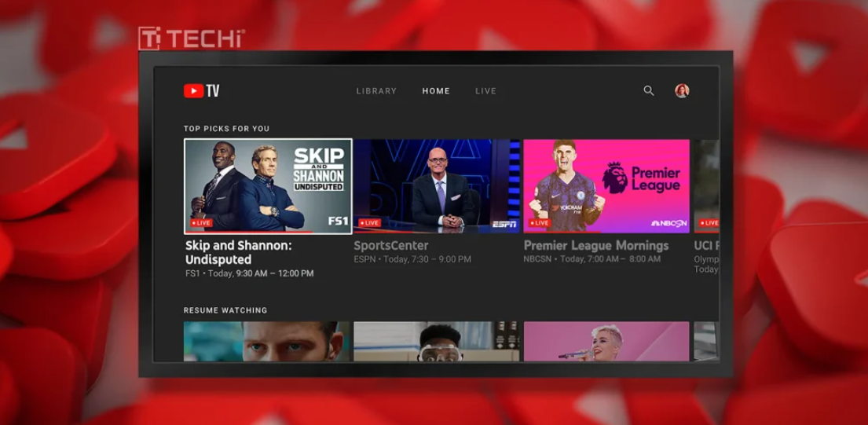
Task: Resume the first video in Resume Watching
Action: pyautogui.click(x=267, y=341)
